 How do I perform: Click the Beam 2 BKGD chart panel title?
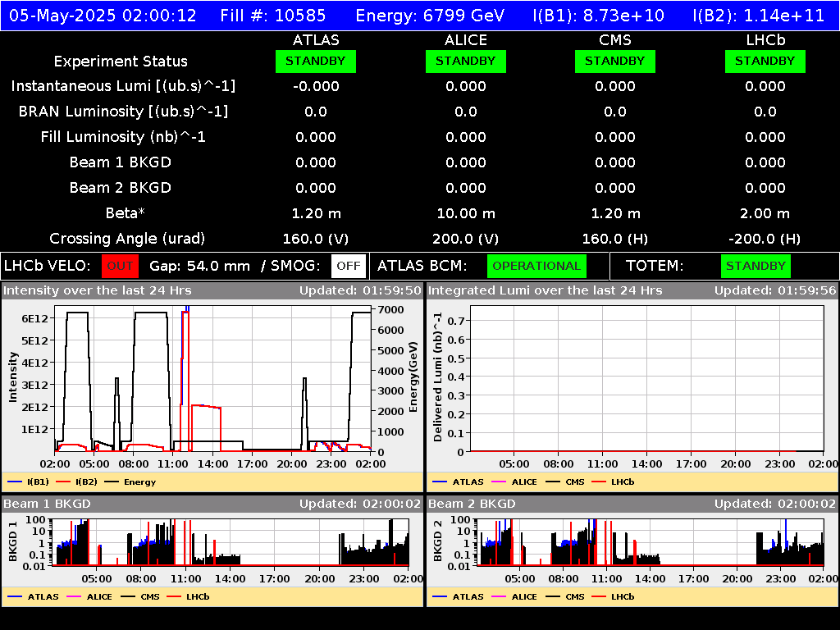(472, 504)
